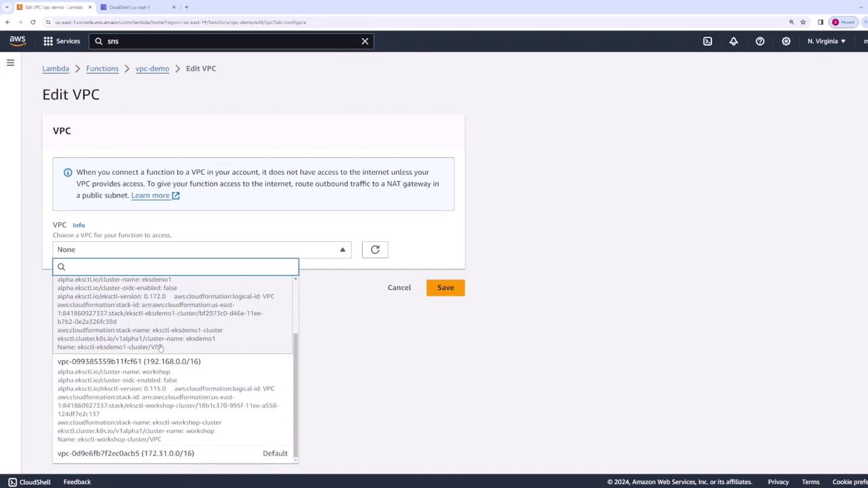Open the notifications bell
This screenshot has width=868, height=488.
click(734, 41)
